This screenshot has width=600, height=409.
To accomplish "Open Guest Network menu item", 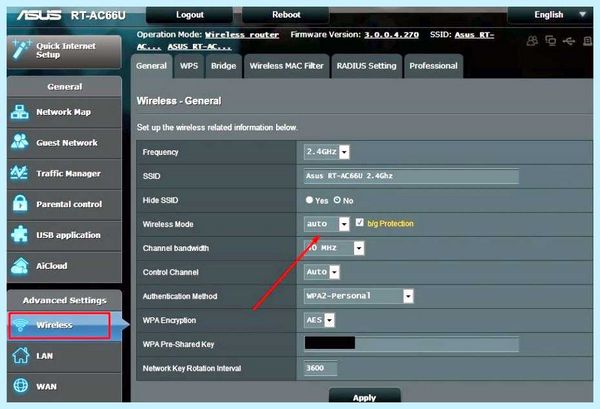I will (x=64, y=143).
